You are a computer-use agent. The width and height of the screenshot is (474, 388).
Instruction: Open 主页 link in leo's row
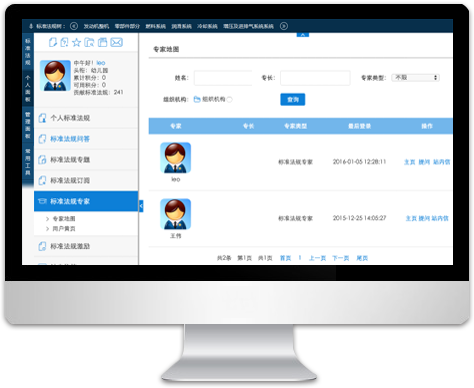pos(410,162)
